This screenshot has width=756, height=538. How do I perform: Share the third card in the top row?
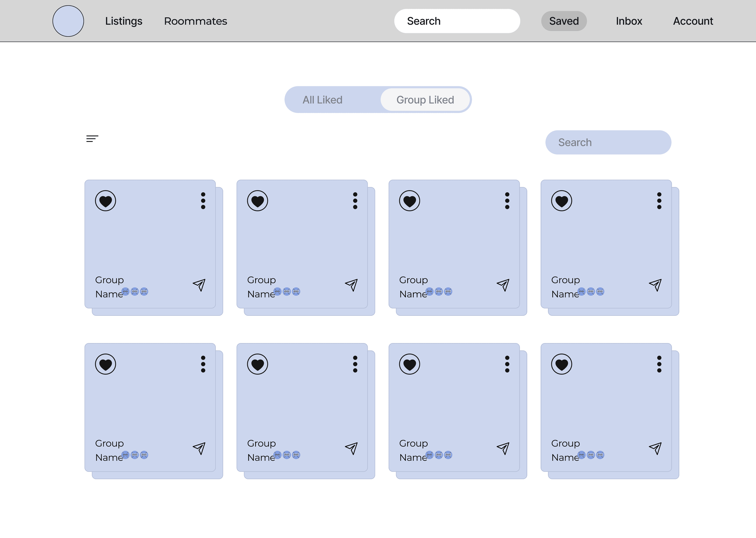(x=503, y=285)
